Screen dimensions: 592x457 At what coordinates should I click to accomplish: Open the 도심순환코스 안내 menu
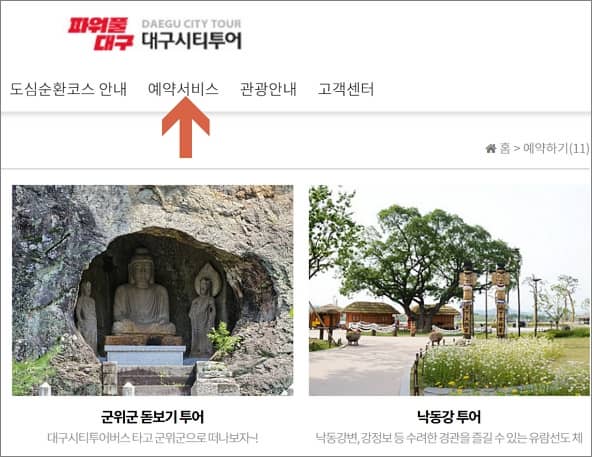pyautogui.click(x=68, y=89)
